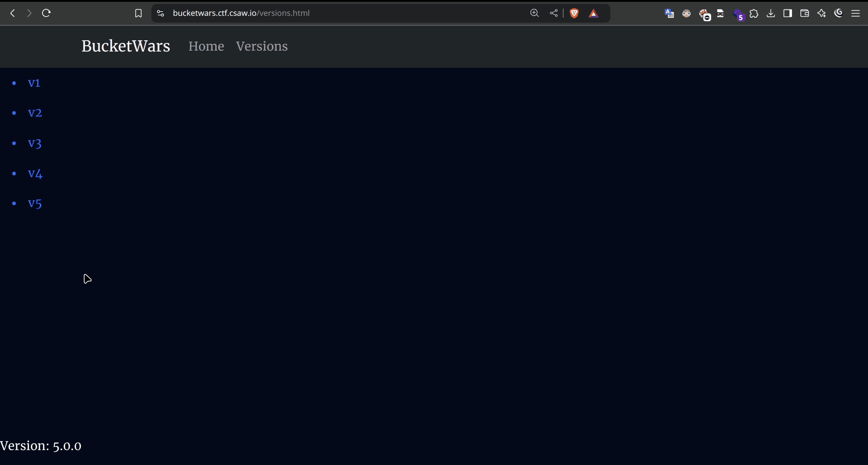
Task: Open the Google Translate extension icon
Action: pos(669,13)
